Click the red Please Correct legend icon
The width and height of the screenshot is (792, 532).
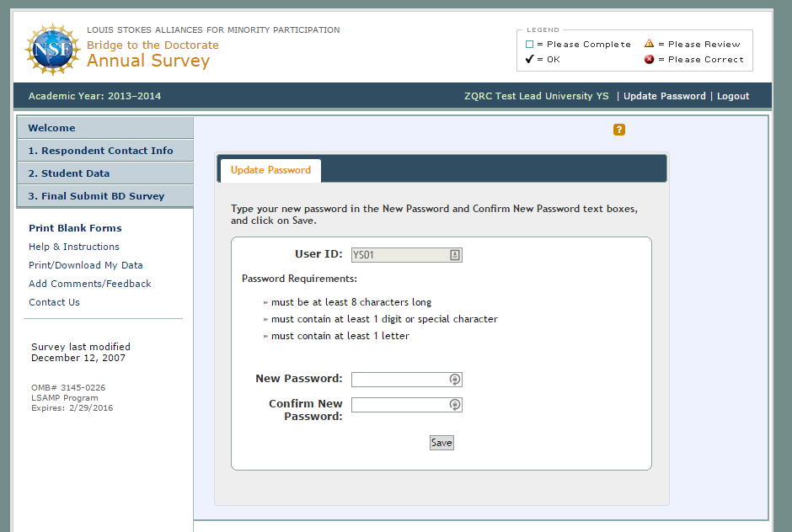tap(649, 59)
